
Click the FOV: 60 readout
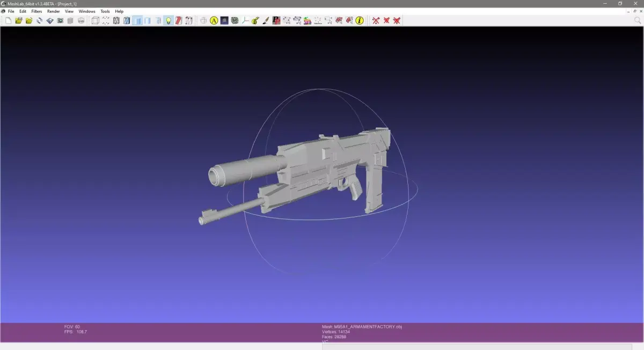coord(72,326)
